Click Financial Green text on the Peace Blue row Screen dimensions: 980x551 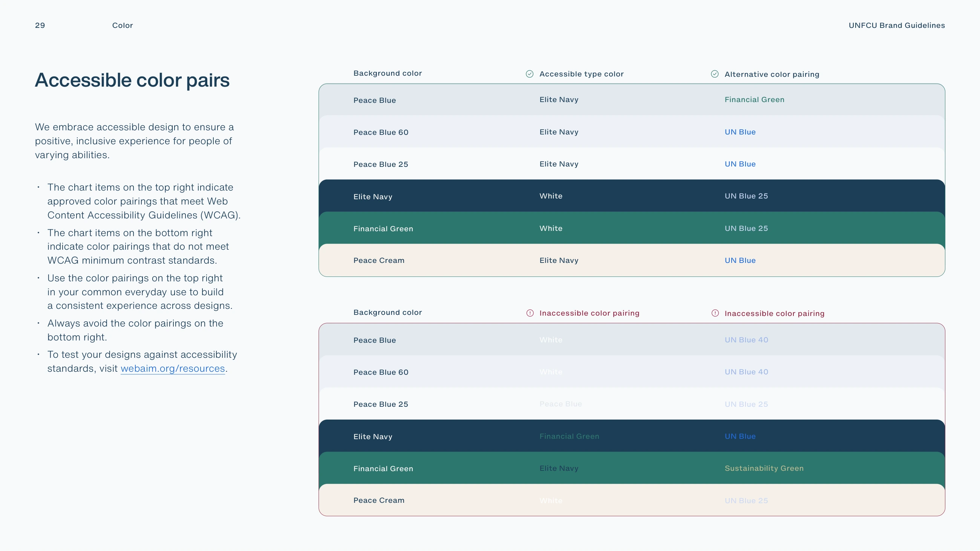click(x=754, y=100)
